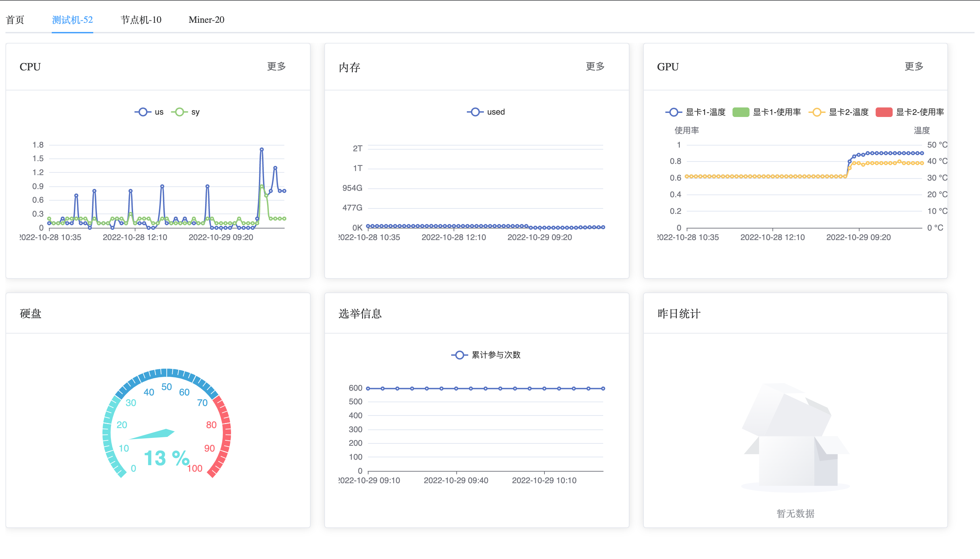Click the red 显卡2-使用率 legend marker
The image size is (980, 559).
point(884,112)
